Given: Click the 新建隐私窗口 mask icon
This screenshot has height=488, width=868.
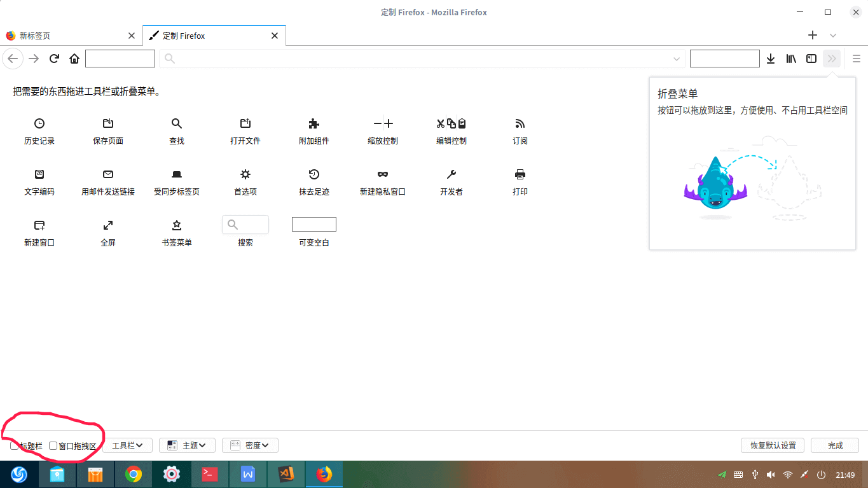Looking at the screenshot, I should click(x=382, y=174).
